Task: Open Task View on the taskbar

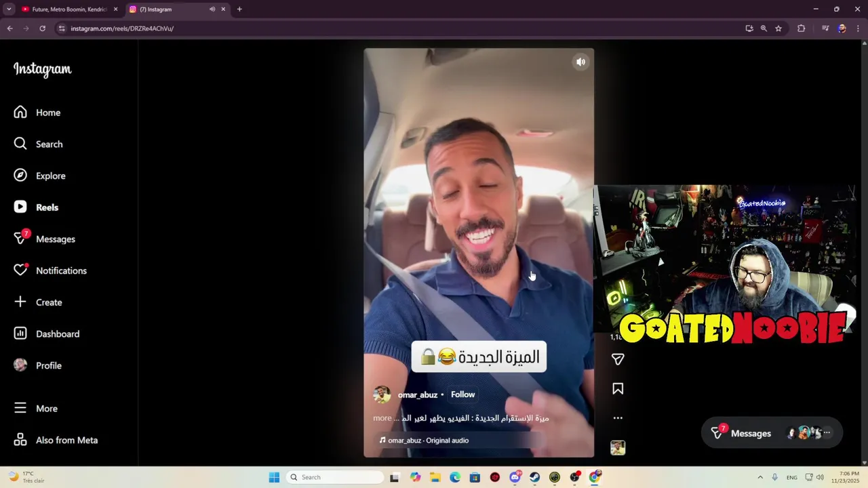Action: [x=395, y=477]
